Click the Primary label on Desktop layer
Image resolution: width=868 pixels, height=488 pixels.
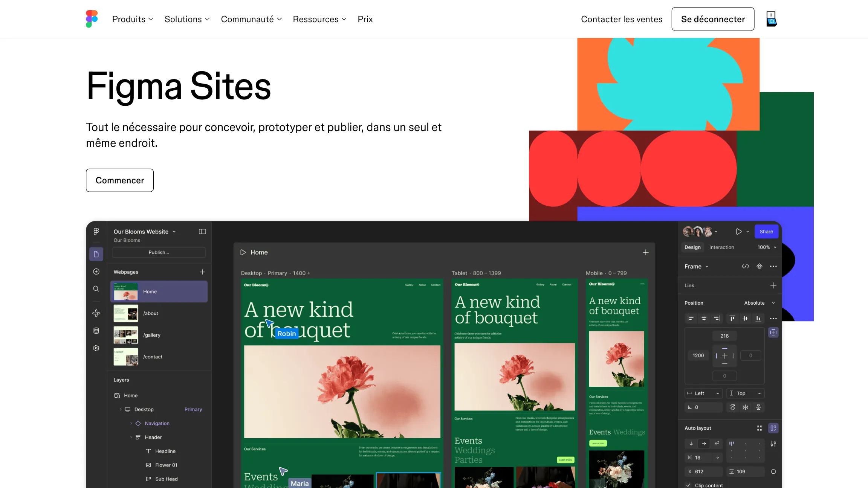(x=193, y=409)
